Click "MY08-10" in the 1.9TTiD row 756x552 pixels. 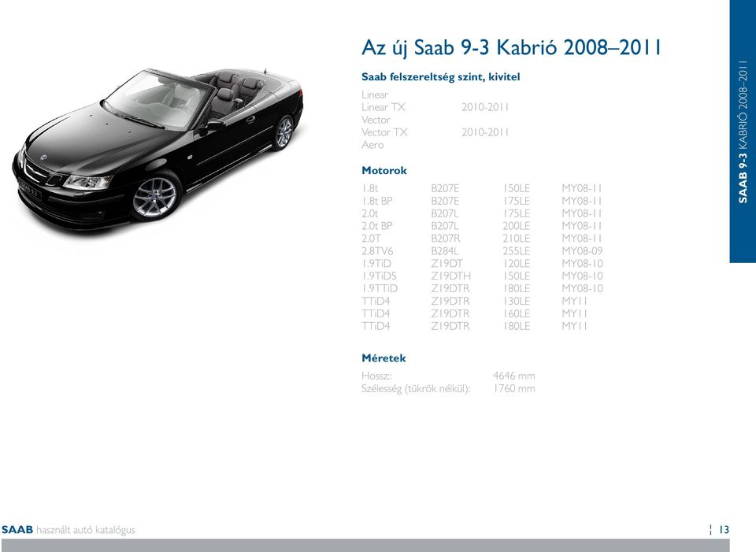[582, 288]
